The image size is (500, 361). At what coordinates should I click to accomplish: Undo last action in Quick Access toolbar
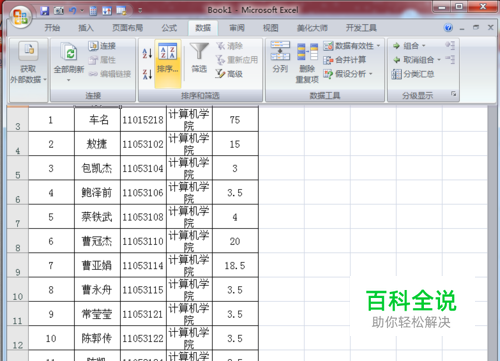(73, 11)
